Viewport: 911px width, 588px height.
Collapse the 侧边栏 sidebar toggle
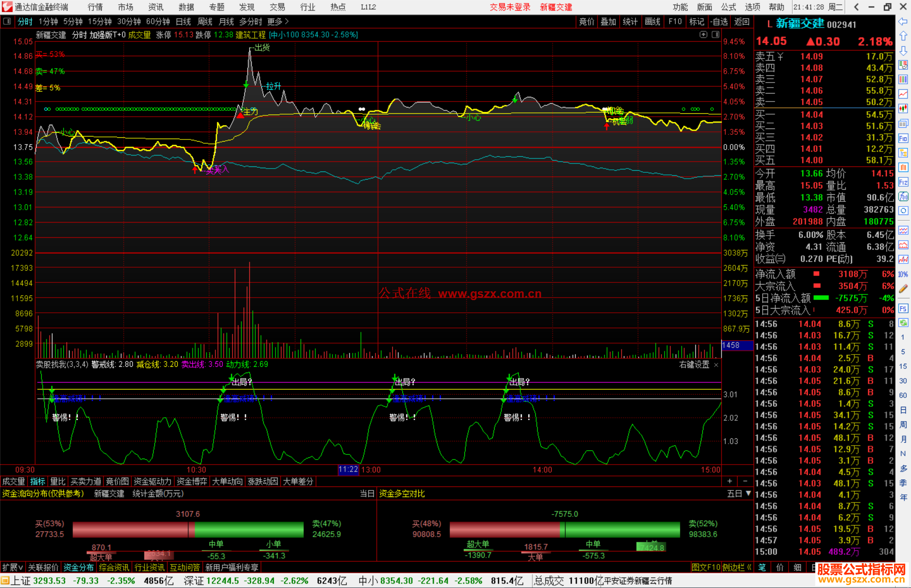tap(737, 567)
